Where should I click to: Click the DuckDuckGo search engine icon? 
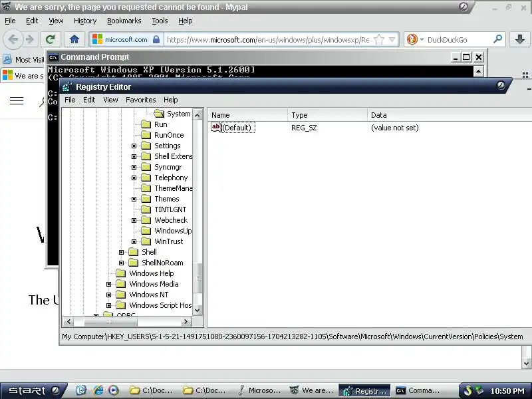[x=412, y=40]
